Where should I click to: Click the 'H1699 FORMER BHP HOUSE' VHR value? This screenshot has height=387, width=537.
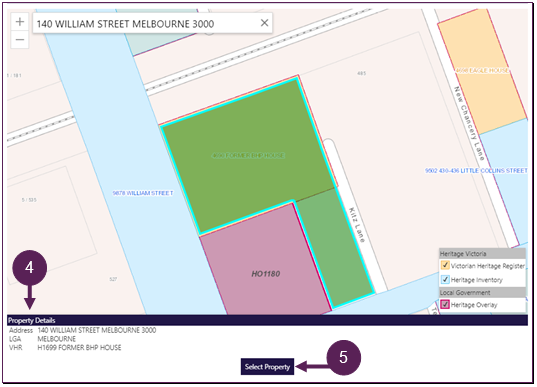[x=79, y=348]
